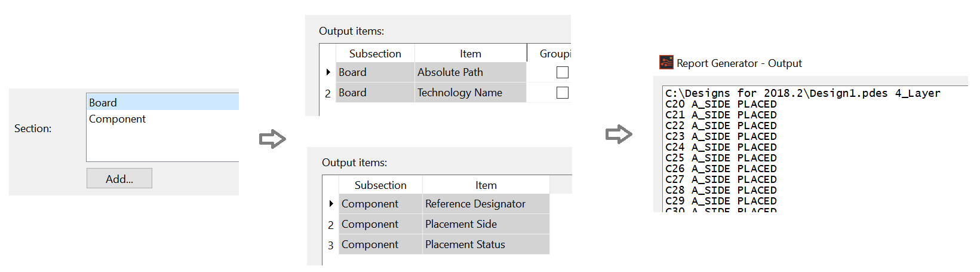Click the Report Generator application icon

(666, 62)
